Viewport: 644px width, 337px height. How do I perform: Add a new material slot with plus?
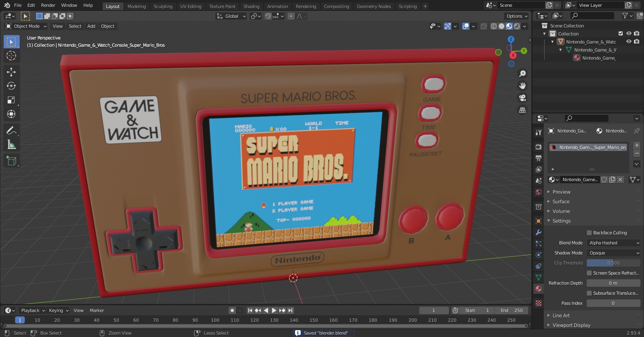coord(637,145)
